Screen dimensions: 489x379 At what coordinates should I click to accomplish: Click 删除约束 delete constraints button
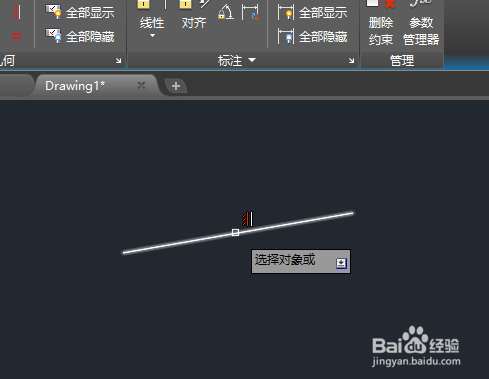tap(381, 23)
